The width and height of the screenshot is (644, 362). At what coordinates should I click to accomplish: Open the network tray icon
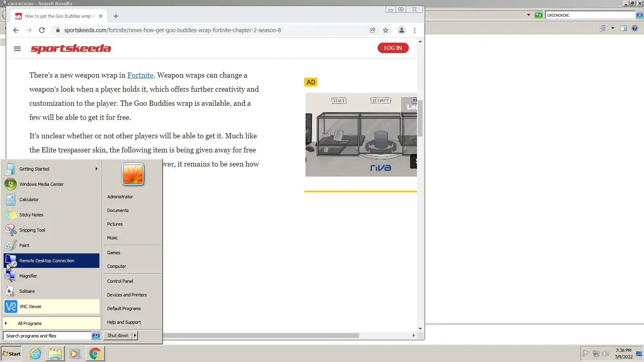pos(596,354)
